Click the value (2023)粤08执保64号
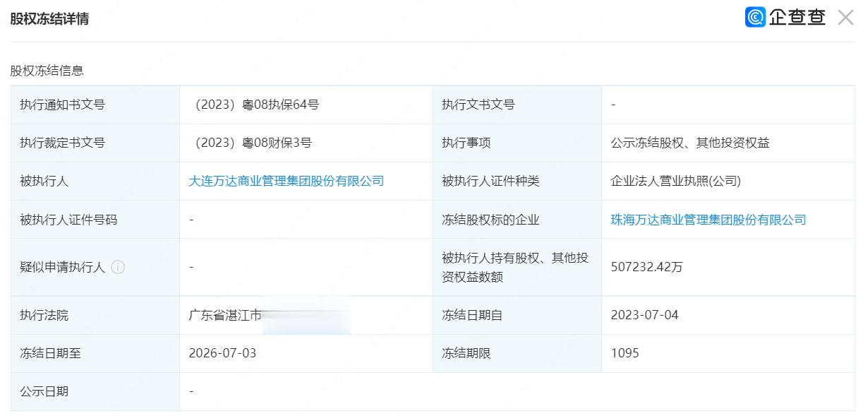Viewport: 868px width, 416px height. coord(254,105)
